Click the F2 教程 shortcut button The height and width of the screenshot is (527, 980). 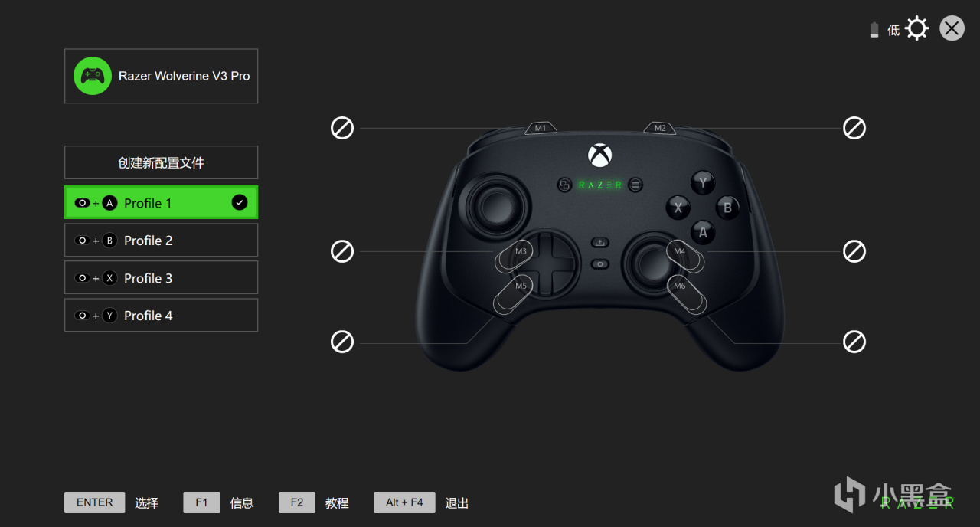297,502
